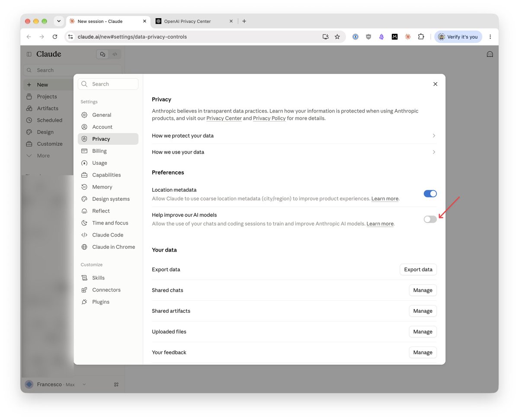This screenshot has height=420, width=519.
Task: Open Reflect settings
Action: pos(108,211)
